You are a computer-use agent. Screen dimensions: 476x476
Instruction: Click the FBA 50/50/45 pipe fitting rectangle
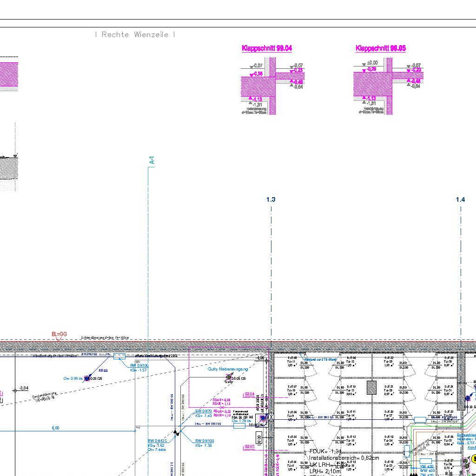point(239,425)
